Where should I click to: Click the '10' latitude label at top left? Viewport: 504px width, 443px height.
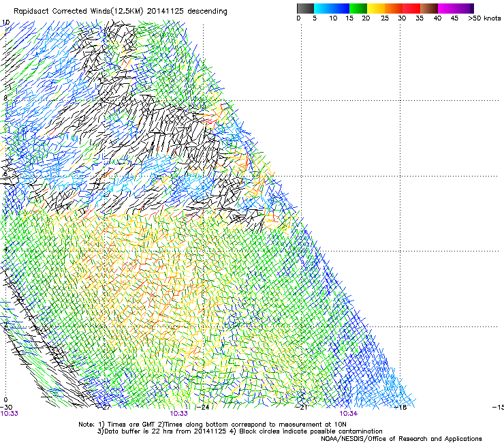(5, 22)
